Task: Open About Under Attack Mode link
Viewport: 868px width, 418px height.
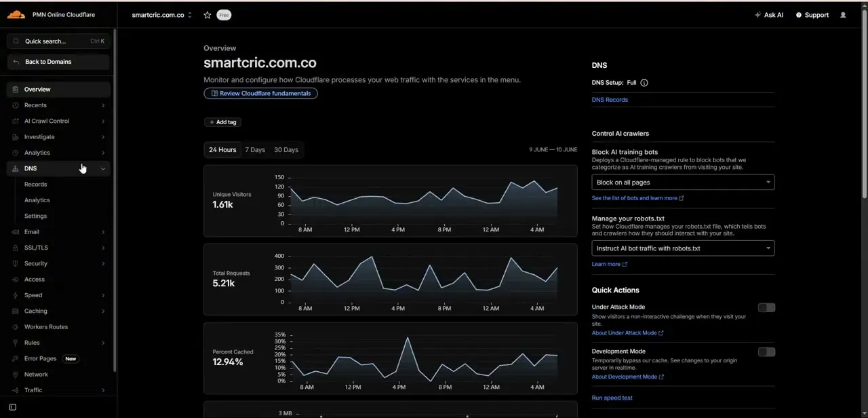Action: point(627,333)
